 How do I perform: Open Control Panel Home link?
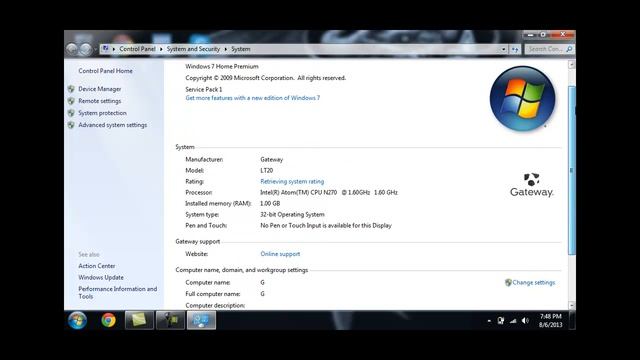(105, 71)
